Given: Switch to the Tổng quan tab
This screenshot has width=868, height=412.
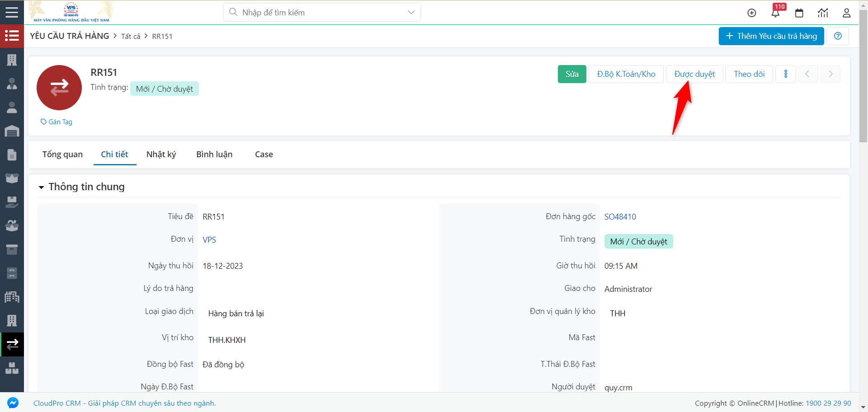Looking at the screenshot, I should tap(62, 154).
